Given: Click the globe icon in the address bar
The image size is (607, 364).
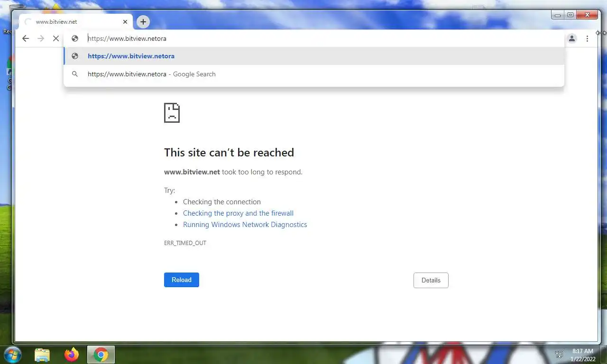Looking at the screenshot, I should click(x=74, y=38).
